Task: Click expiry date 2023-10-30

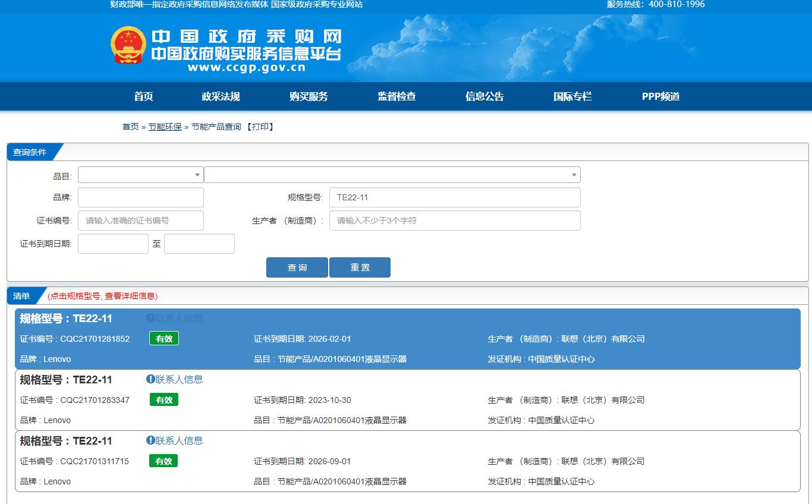Action: coord(329,400)
